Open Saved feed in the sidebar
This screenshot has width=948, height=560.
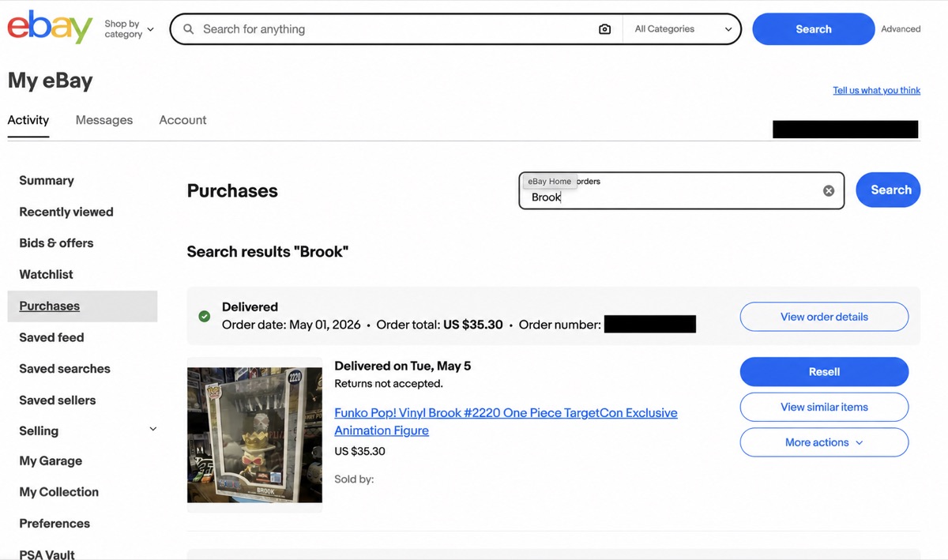coord(51,337)
